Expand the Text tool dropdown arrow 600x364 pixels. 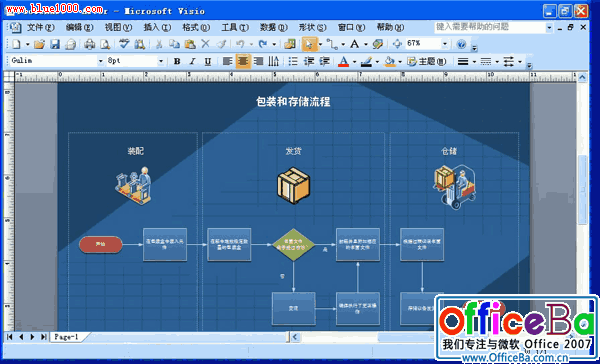tap(366, 45)
